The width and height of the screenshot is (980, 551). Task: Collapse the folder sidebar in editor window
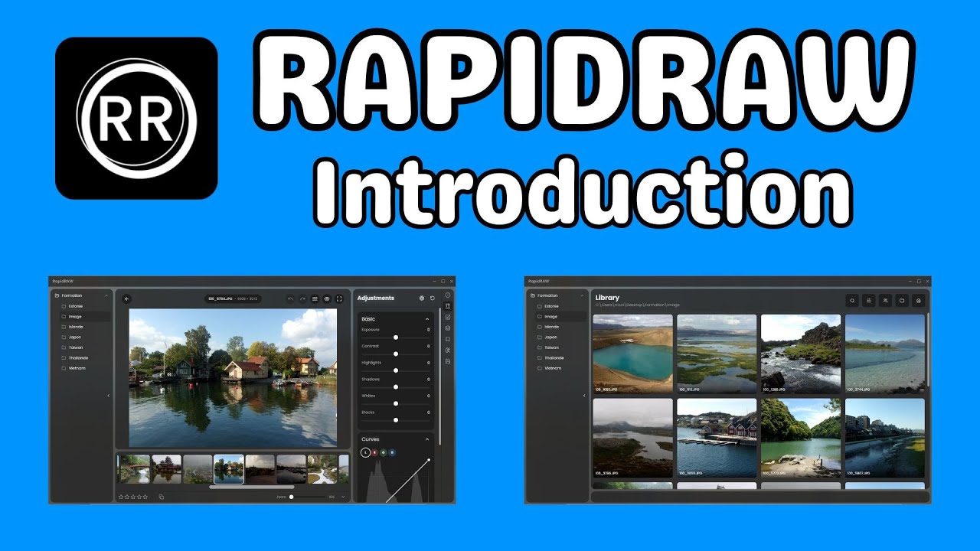[x=108, y=396]
